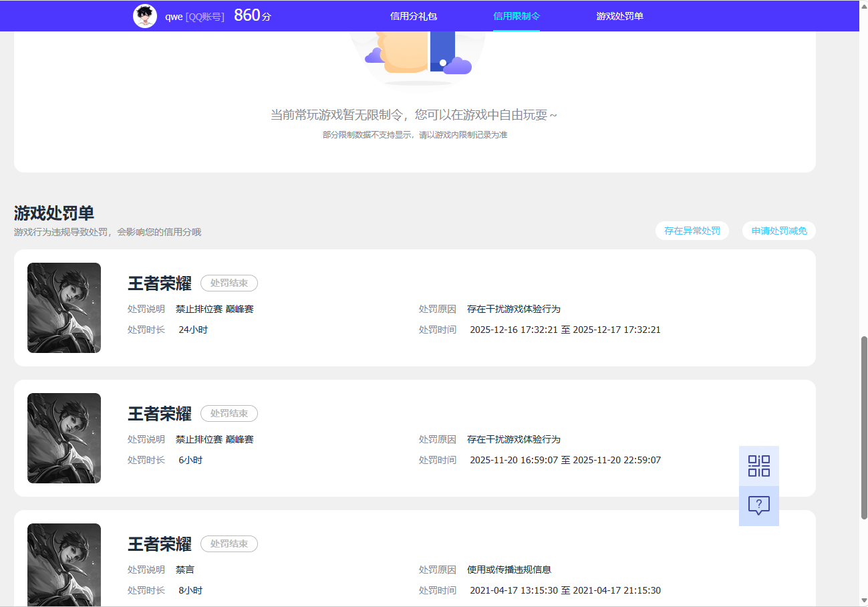Click 王者荣耀 title on the 禁言 penalty card

pyautogui.click(x=160, y=544)
